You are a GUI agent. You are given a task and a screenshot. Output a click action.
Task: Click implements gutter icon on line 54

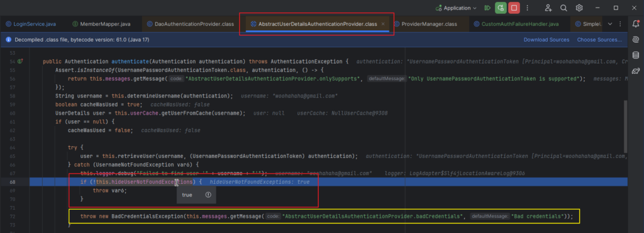(x=19, y=62)
